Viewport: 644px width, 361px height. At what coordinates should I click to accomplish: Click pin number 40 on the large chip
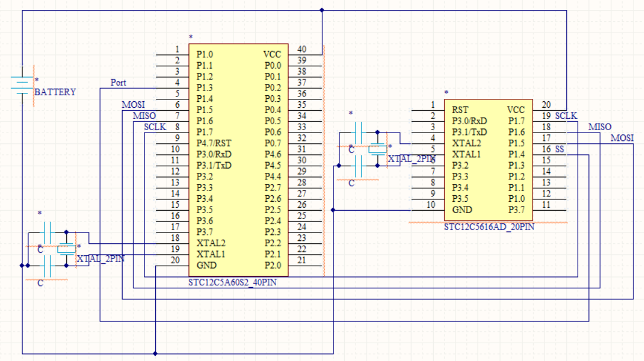click(x=302, y=49)
